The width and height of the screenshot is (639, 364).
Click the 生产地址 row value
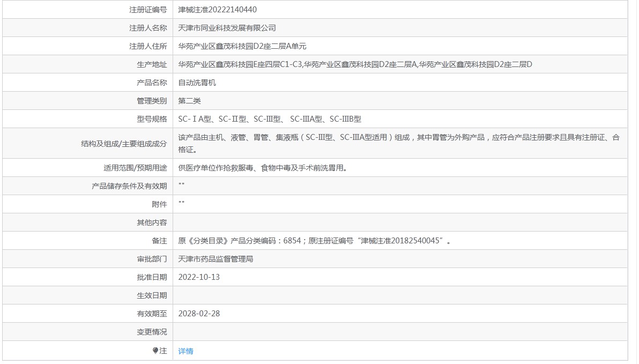[x=355, y=64]
